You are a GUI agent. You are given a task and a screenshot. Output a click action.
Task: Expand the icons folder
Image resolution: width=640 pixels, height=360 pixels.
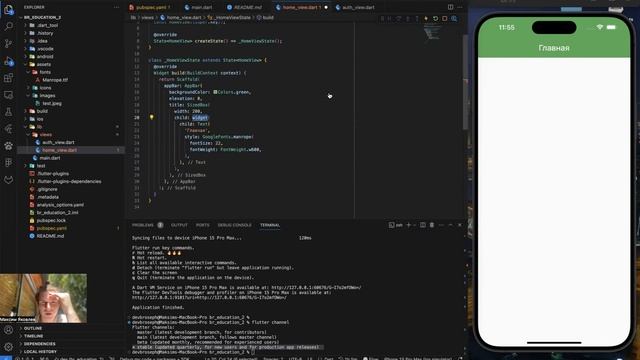pos(45,88)
